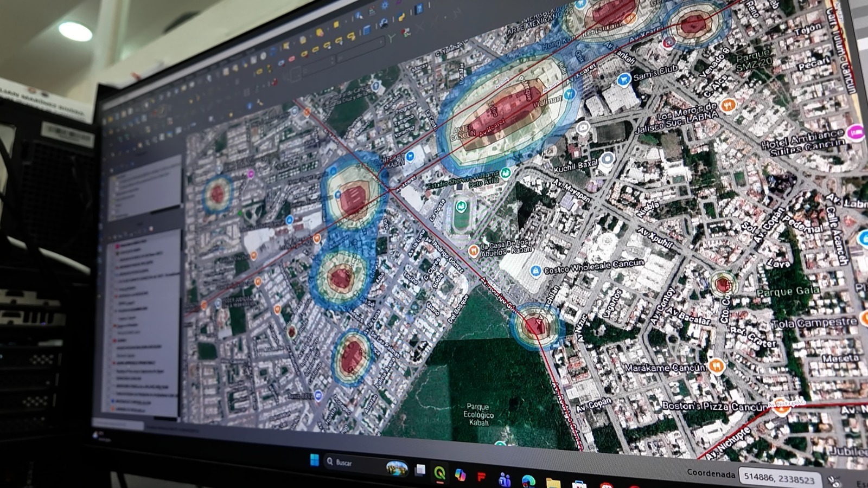868x488 pixels.
Task: Click the Sam's Club map marker
Action: [x=624, y=80]
